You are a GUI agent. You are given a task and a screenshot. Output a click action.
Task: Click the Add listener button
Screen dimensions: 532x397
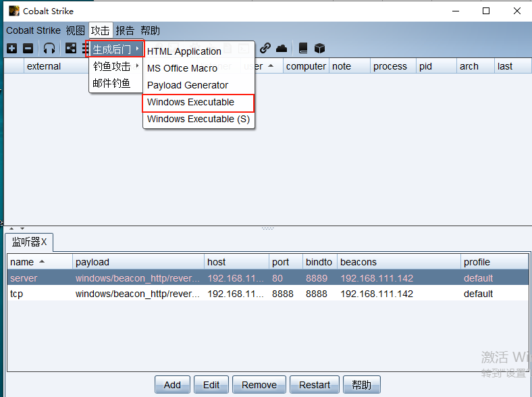tap(172, 385)
